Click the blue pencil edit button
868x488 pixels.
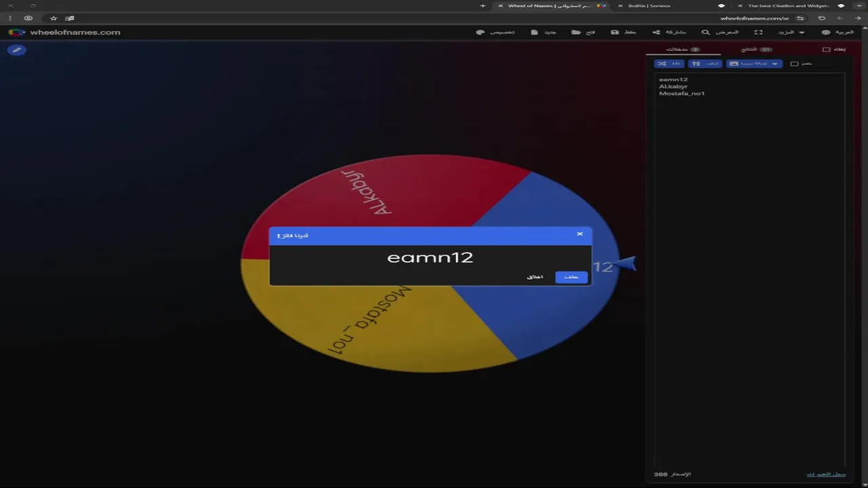point(17,50)
